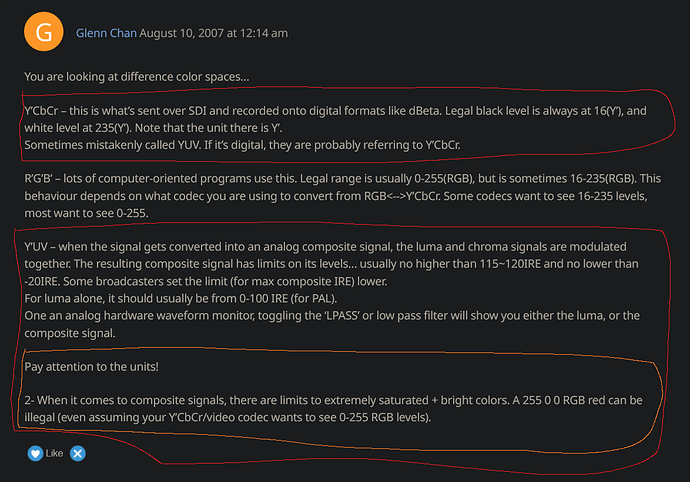
Task: Click the "255 0 0 RGB red" text
Action: click(566, 400)
